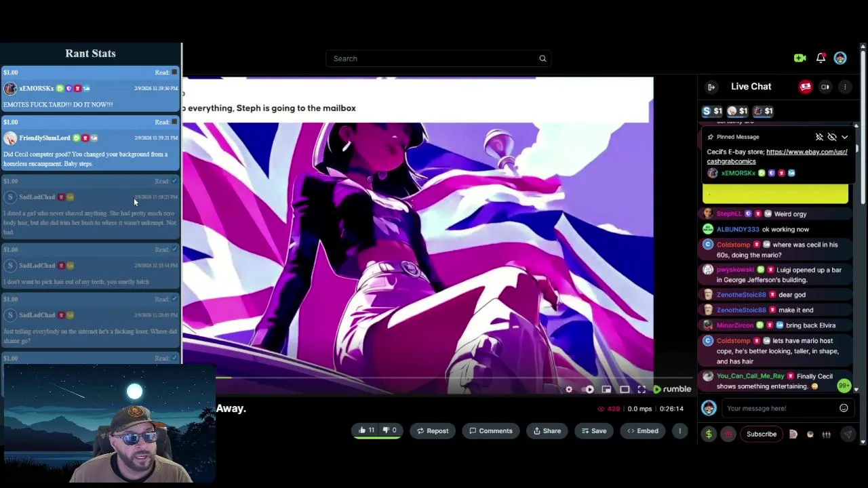Click FriendlySlumLord avatar in Rant Stats
Screen dimensions: 868x488
coord(10,138)
